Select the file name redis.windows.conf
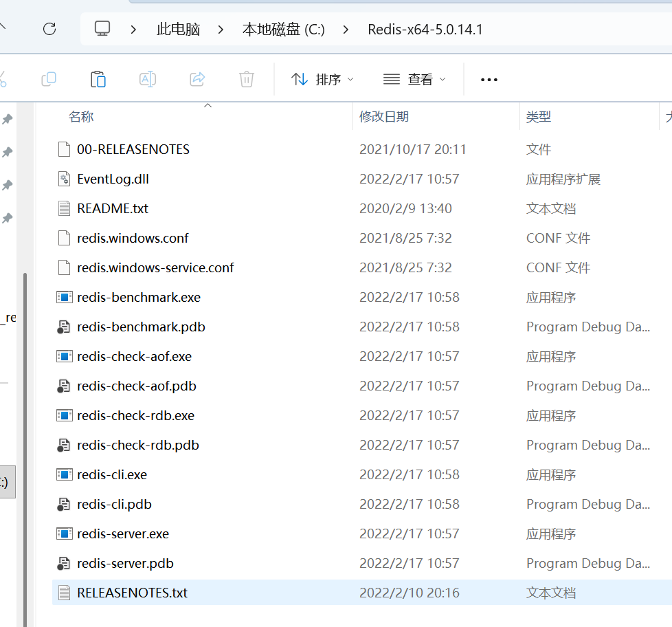 coord(133,238)
